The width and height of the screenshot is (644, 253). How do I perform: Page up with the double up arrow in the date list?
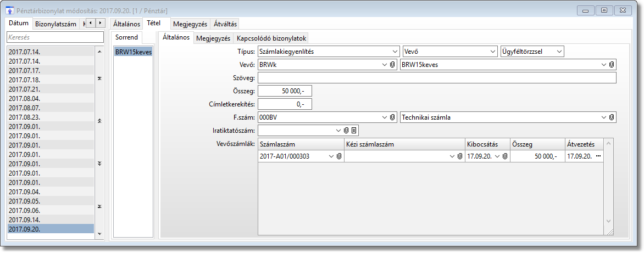coord(99,121)
